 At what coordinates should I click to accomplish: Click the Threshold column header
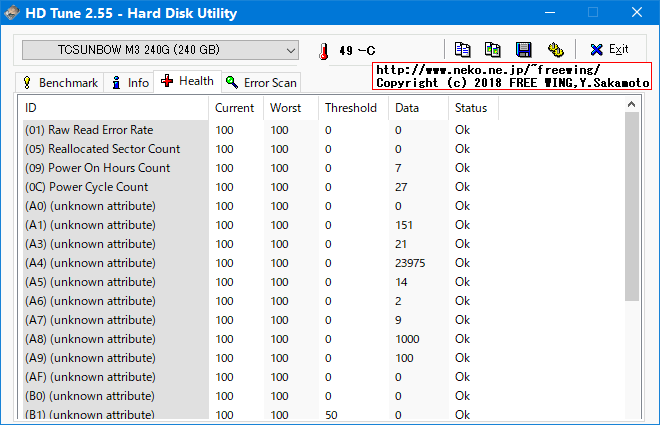pos(352,108)
